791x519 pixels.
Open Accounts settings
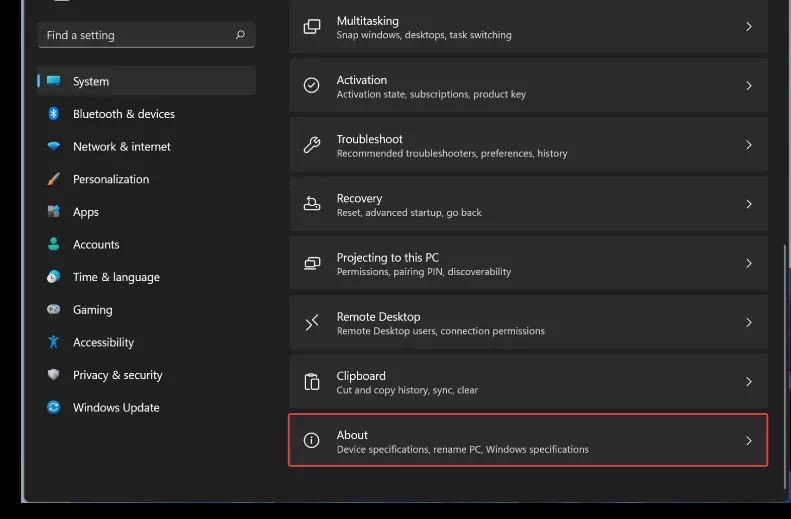point(96,245)
